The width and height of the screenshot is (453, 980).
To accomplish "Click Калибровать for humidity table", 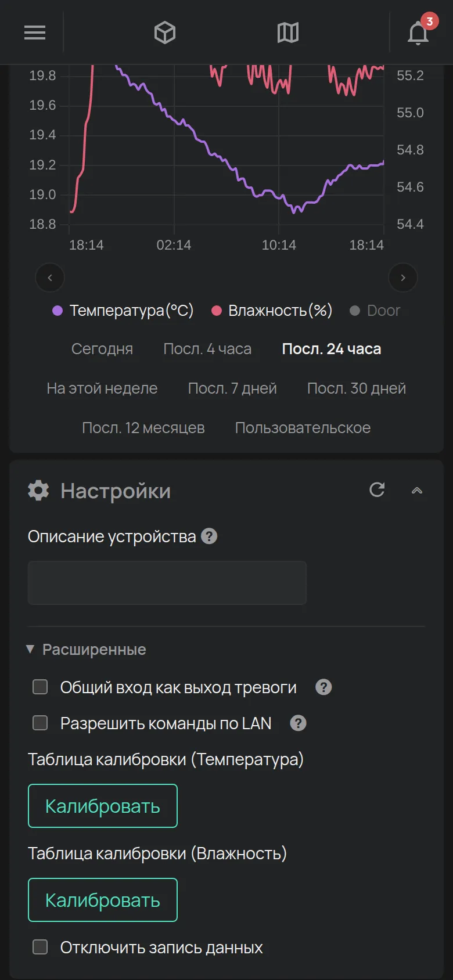I will click(103, 900).
